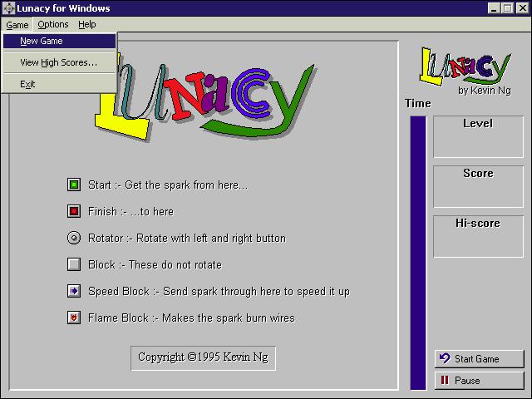Select the round Rotator icon
This screenshot has width=532, height=399.
pyautogui.click(x=74, y=238)
